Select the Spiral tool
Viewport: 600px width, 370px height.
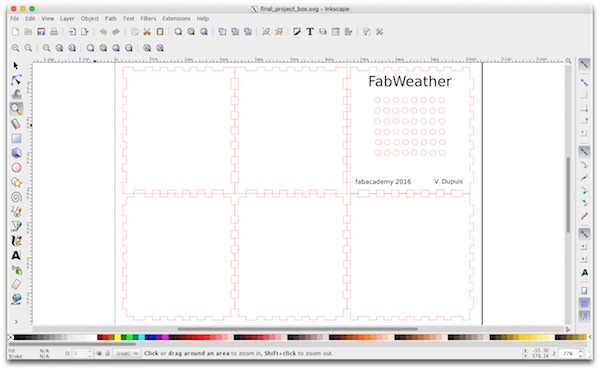16,197
